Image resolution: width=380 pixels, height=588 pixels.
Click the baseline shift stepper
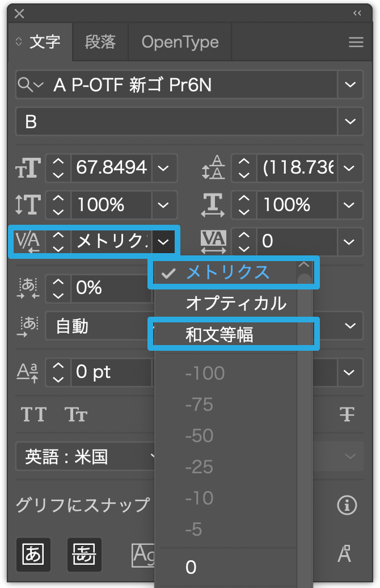pyautogui.click(x=58, y=373)
